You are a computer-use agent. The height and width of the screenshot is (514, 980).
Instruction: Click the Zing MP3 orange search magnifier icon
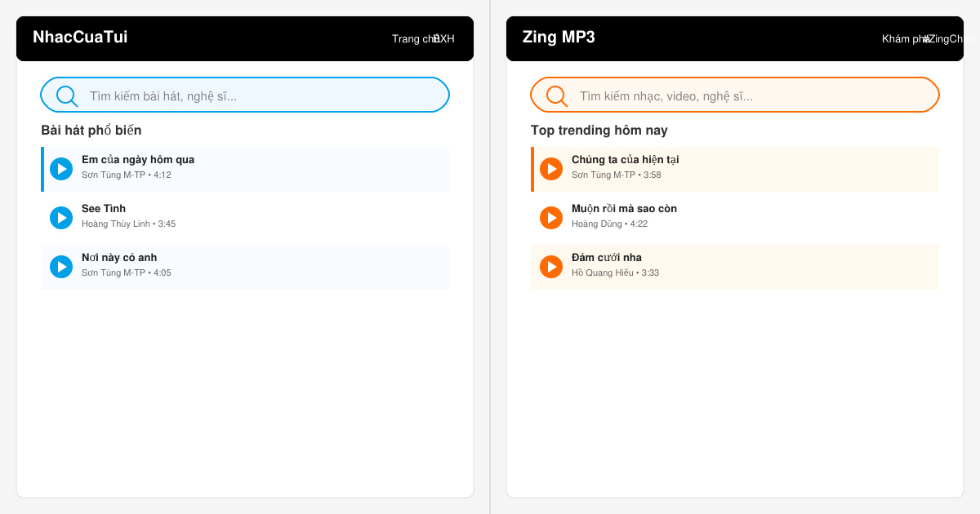click(557, 96)
